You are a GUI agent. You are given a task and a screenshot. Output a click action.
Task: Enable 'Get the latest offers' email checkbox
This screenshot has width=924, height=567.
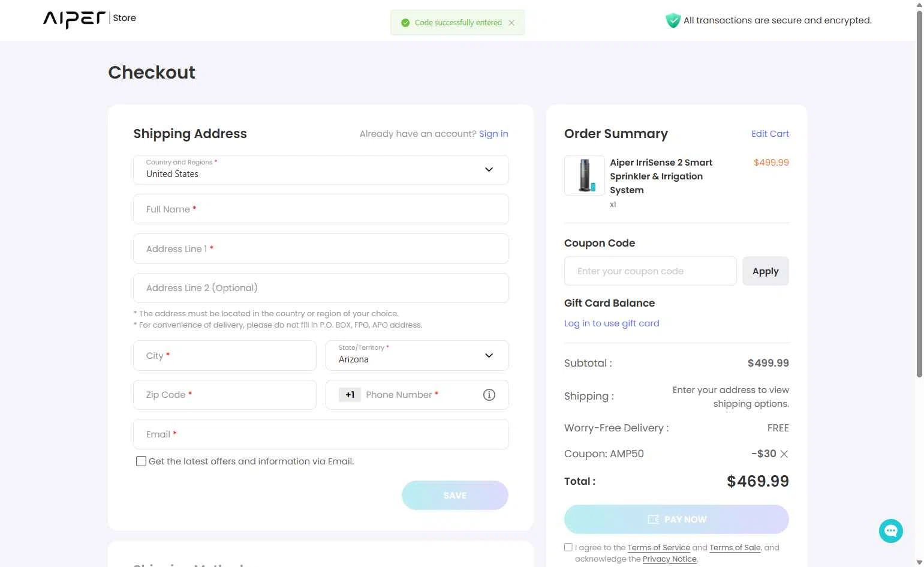(x=141, y=461)
